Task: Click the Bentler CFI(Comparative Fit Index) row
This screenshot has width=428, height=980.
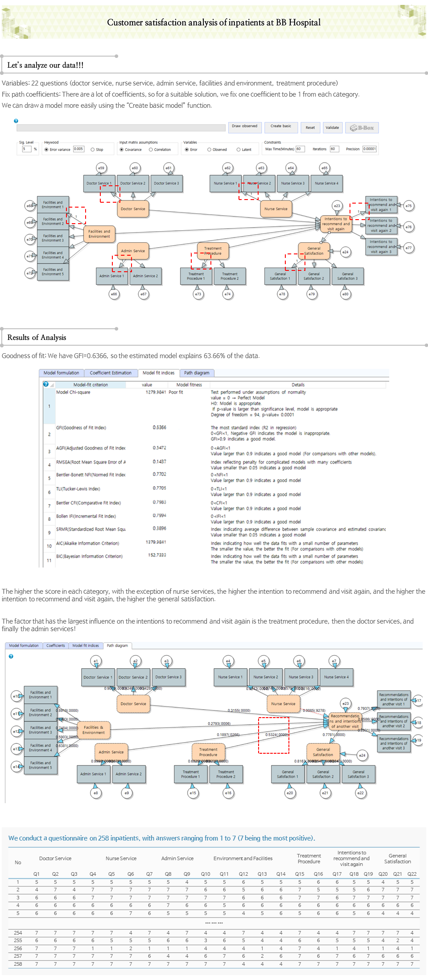Action: (x=214, y=506)
